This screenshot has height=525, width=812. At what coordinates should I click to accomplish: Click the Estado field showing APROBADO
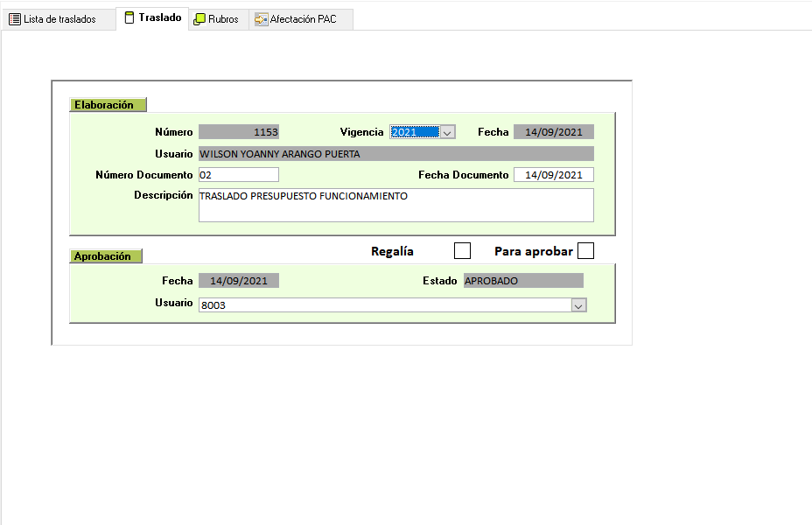[522, 281]
